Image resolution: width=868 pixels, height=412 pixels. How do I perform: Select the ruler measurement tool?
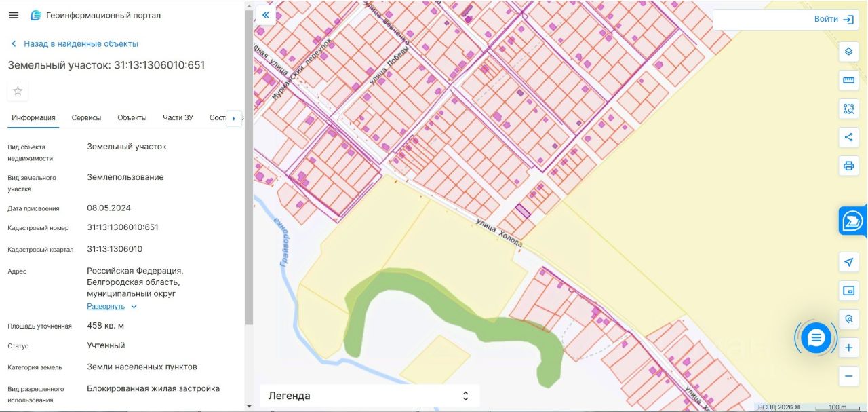[x=848, y=80]
